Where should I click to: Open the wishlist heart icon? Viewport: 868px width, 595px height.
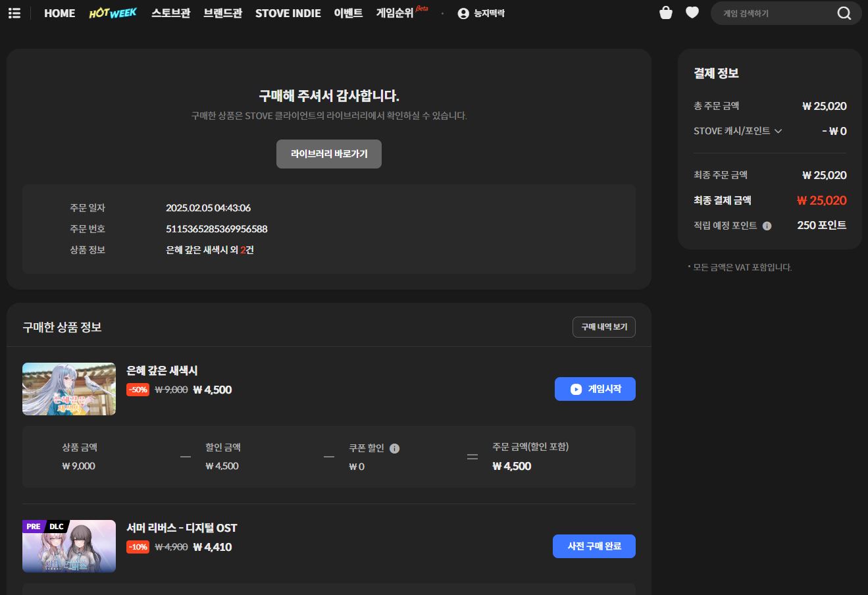coord(692,13)
